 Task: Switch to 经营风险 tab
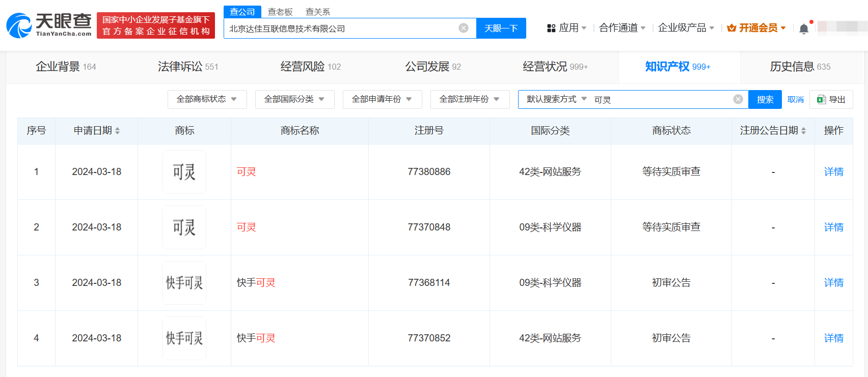(x=310, y=67)
